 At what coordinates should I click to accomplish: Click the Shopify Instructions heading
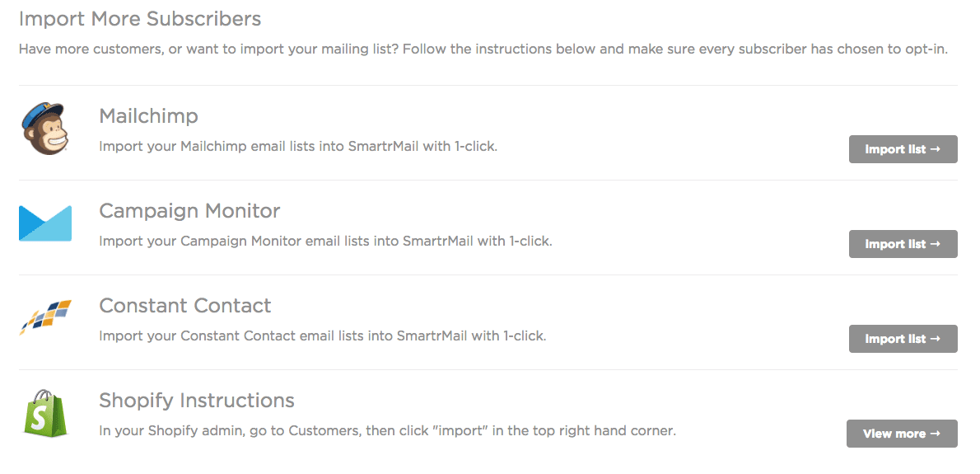tap(196, 401)
